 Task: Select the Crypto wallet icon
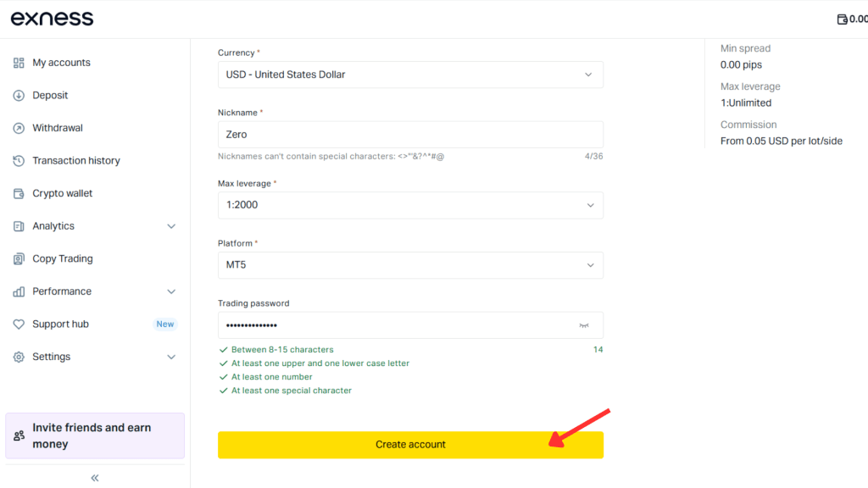19,192
